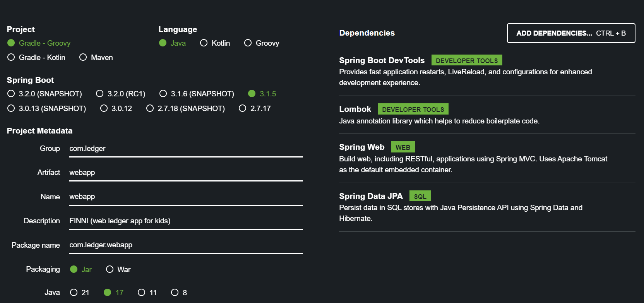Click the Package name field label
Screen dimensions: 644x303
pos(36,245)
